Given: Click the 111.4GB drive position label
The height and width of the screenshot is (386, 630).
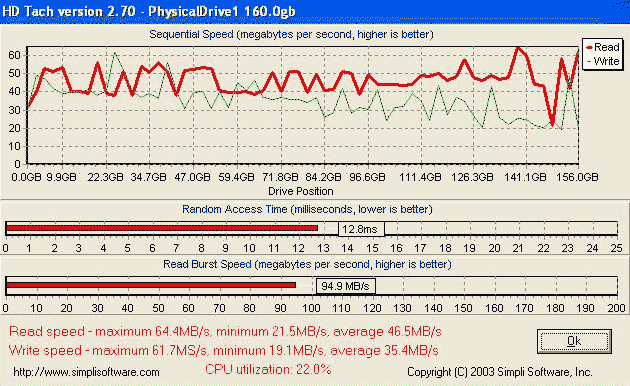Looking at the screenshot, I should [x=420, y=177].
